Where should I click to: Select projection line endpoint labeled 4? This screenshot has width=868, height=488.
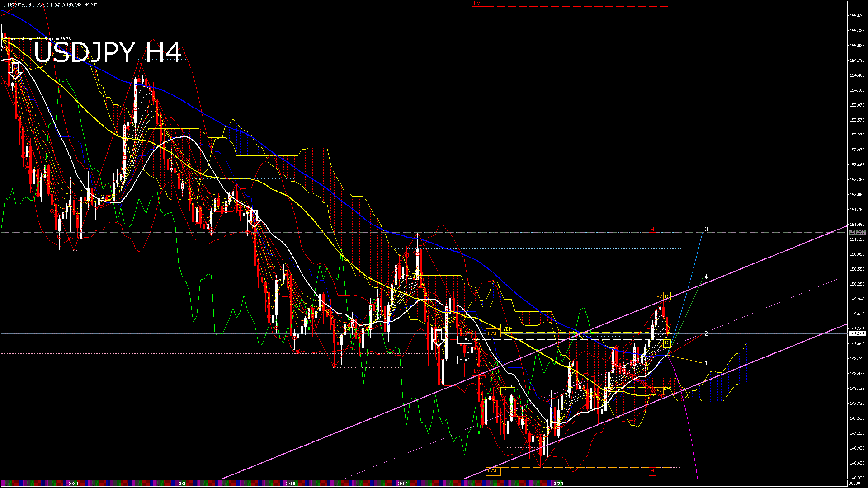706,277
